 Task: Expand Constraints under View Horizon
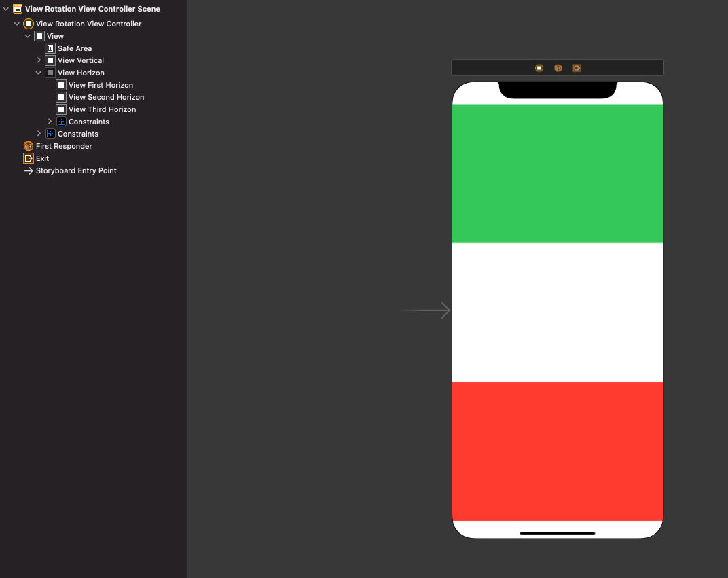click(x=50, y=121)
